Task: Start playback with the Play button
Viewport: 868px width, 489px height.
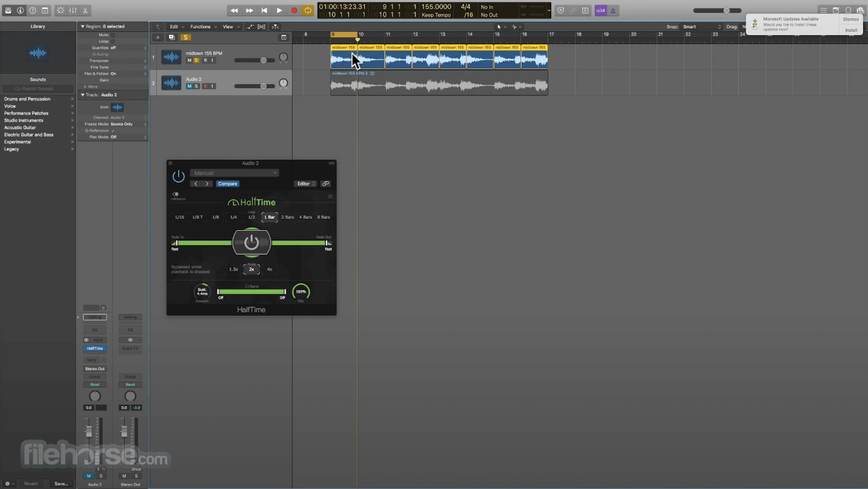Action: (x=279, y=10)
